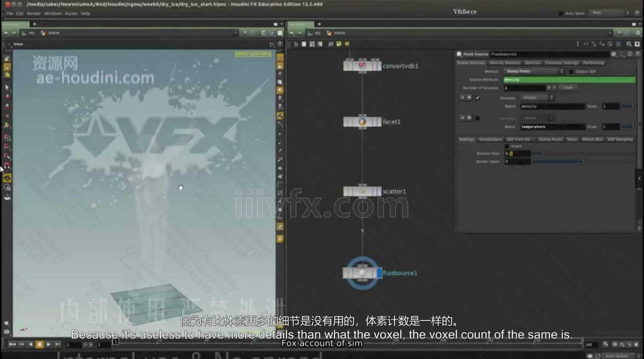Image resolution: width=644 pixels, height=359 pixels.
Task: Expand the viewer path history dropdown
Action: [x=235, y=33]
